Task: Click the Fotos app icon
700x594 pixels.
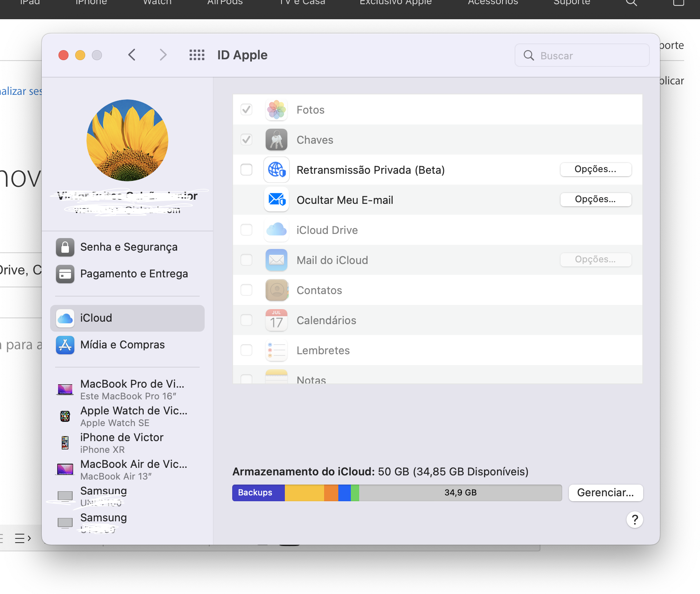Action: point(276,110)
